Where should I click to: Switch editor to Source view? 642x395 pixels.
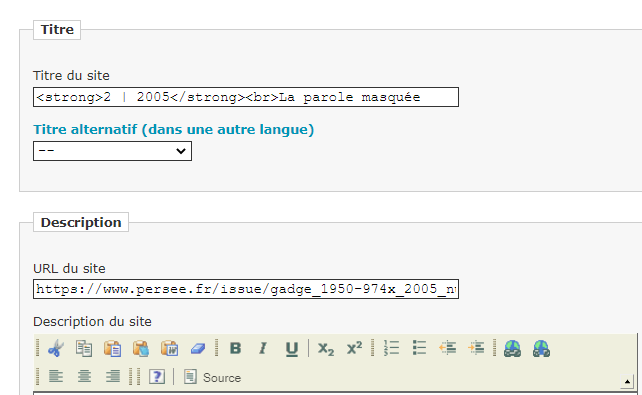click(x=212, y=377)
